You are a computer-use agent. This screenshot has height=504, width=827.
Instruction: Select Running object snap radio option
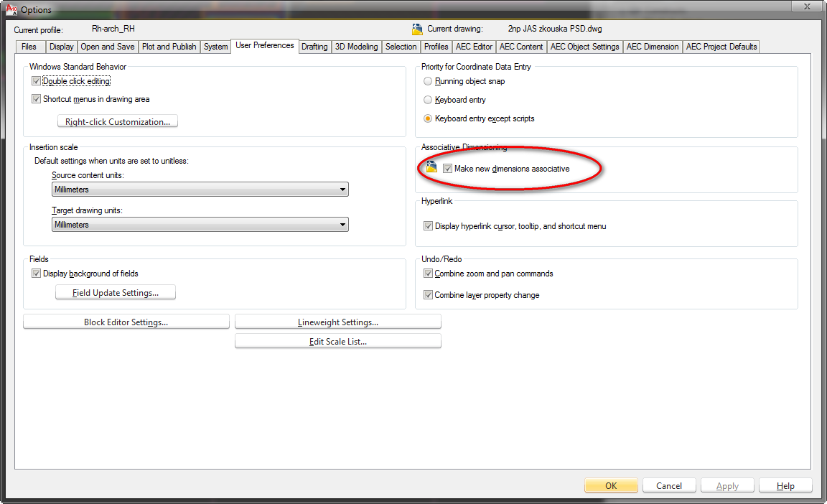coord(429,81)
